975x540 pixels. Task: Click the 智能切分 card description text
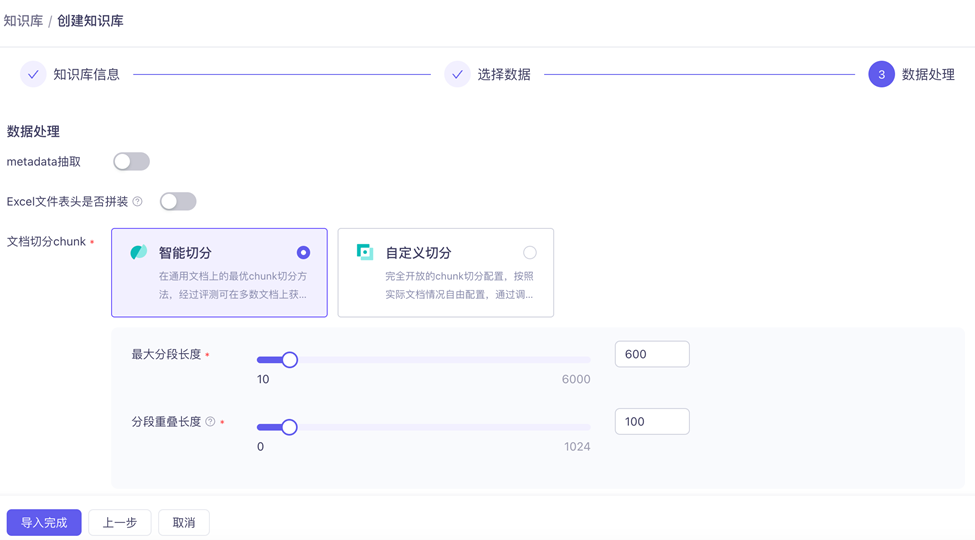click(233, 285)
